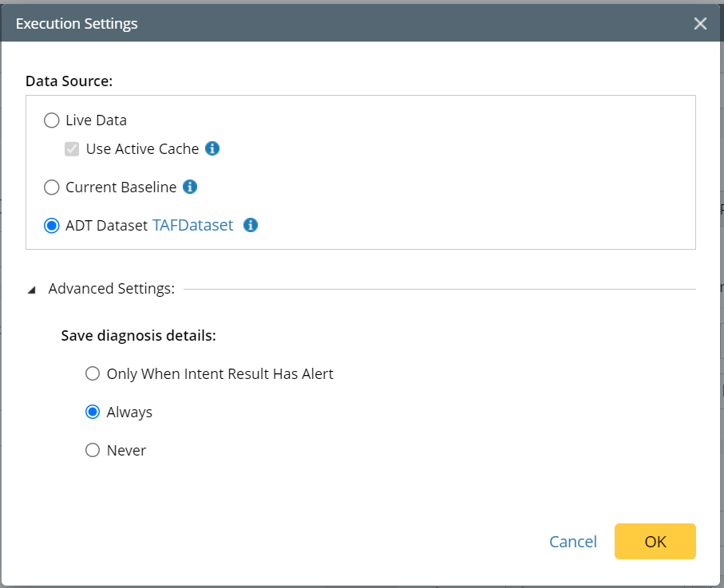Click the Execution Settings title text
This screenshot has height=588, width=724.
[x=77, y=23]
